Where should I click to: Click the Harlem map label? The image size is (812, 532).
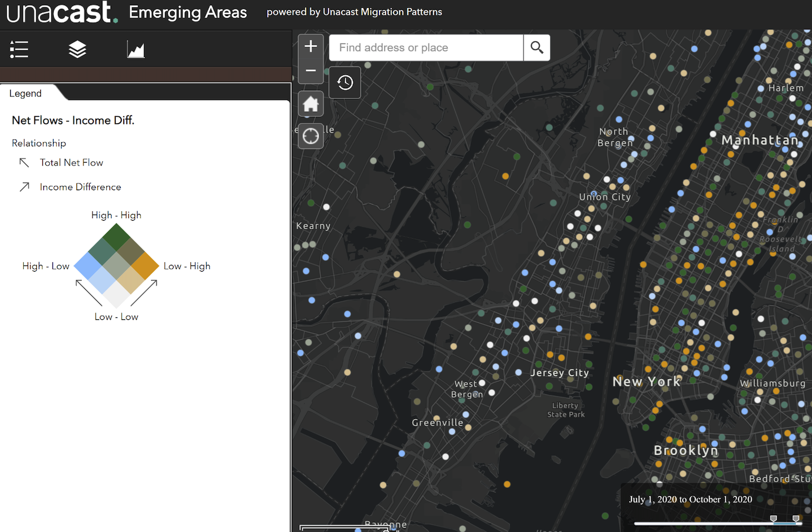(786, 88)
